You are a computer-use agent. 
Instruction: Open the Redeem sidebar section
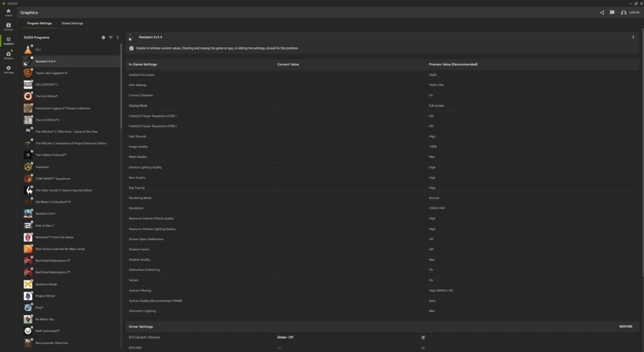[x=8, y=55]
